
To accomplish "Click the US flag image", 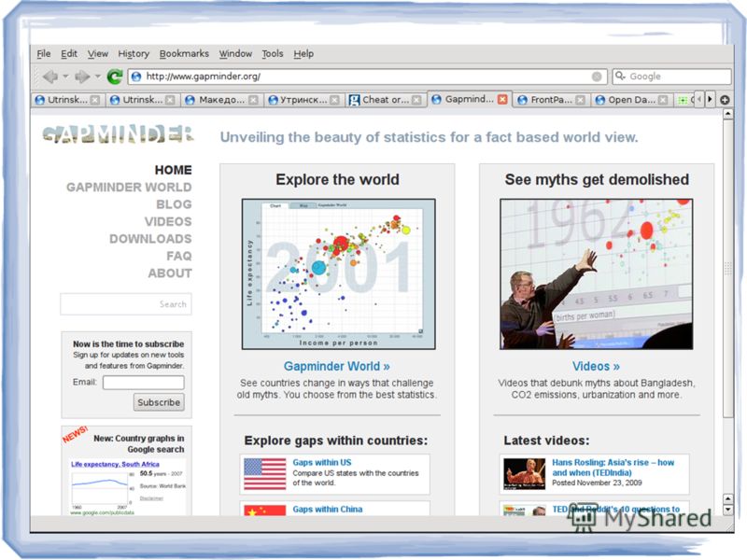I will (265, 474).
